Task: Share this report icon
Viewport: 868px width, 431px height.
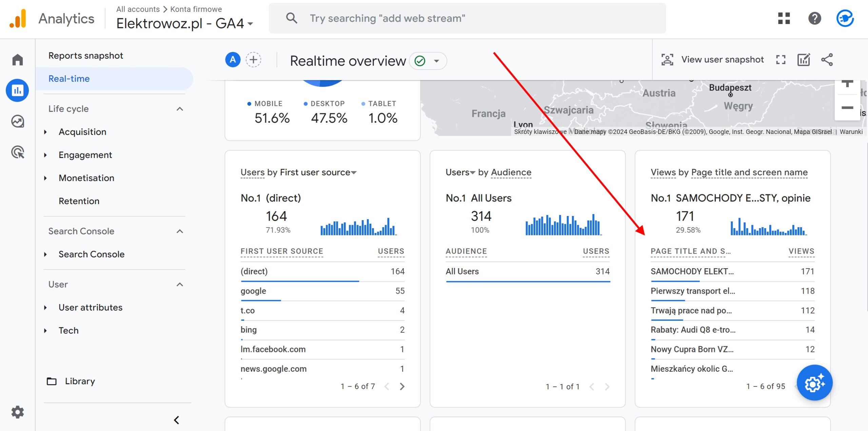Action: [827, 60]
